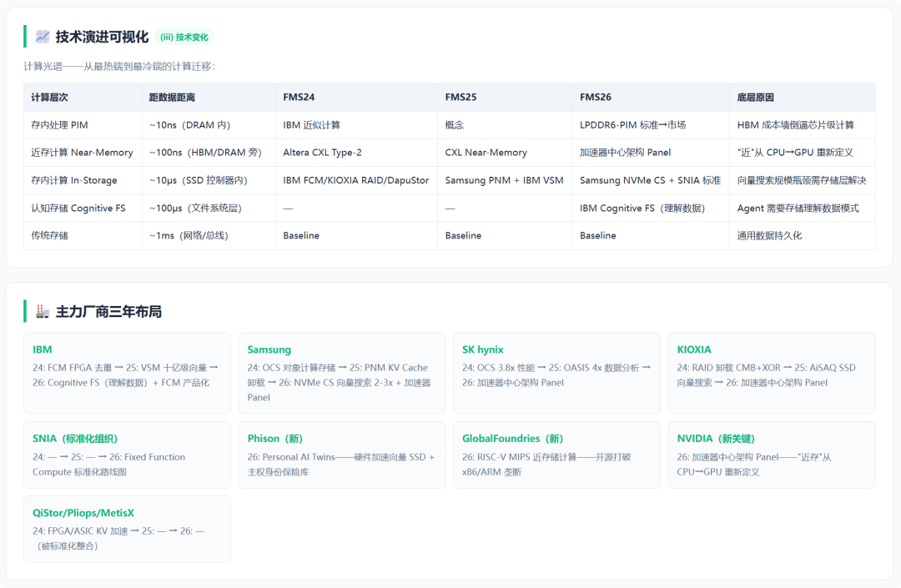Viewport: 901px width, 588px height.
Task: Click the QiStor card's FPGA/ASIC KV 加速 description
Action: point(118,539)
